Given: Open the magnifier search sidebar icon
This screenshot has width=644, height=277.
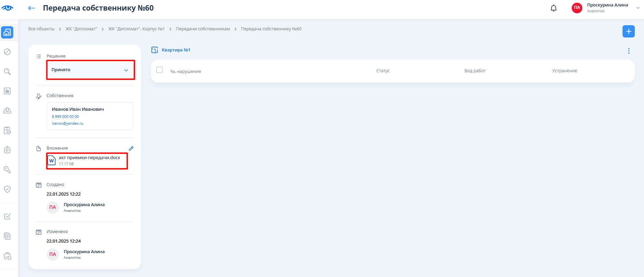Looking at the screenshot, I should (x=7, y=72).
